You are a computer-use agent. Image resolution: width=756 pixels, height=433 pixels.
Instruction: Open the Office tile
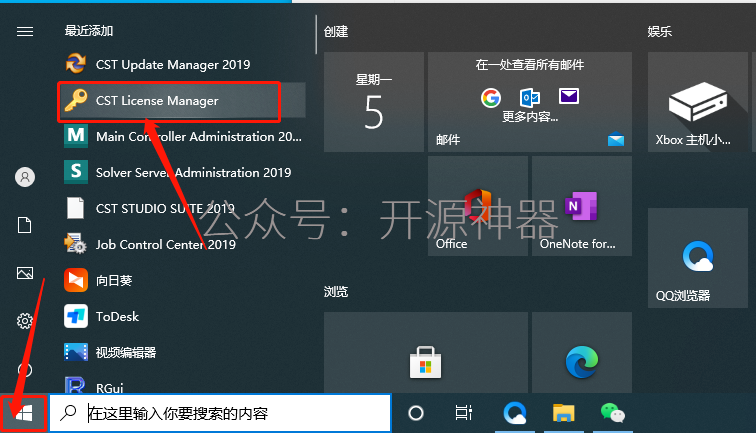click(x=478, y=206)
